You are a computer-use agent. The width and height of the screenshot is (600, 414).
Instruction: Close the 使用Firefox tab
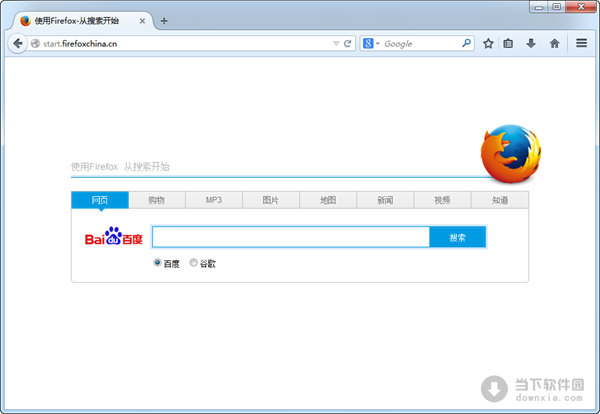(142, 21)
